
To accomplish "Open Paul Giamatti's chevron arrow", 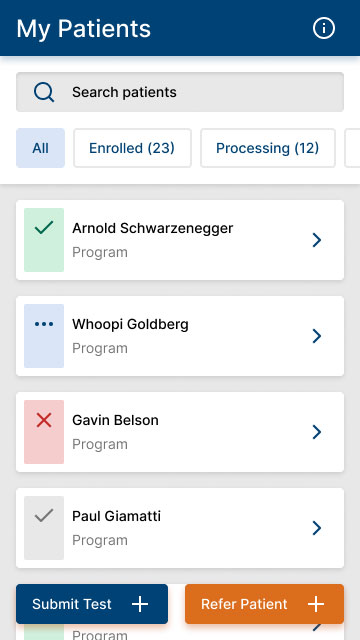I will click(317, 528).
